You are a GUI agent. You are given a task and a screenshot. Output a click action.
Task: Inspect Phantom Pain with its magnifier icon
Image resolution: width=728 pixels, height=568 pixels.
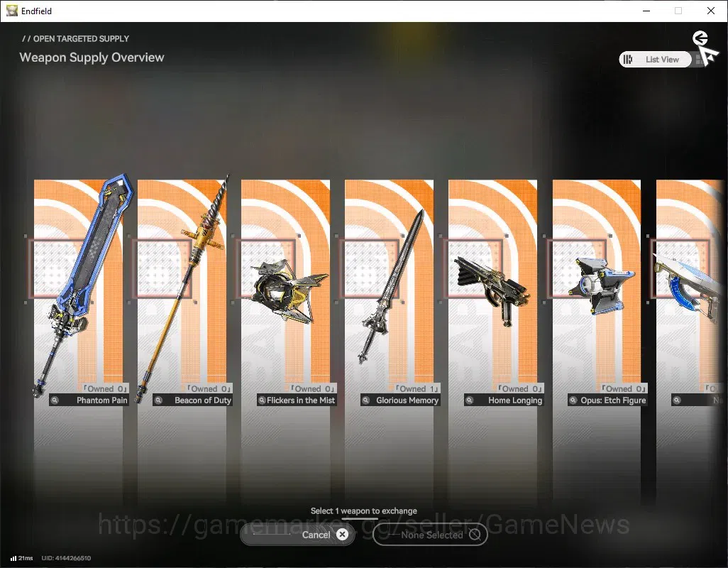click(55, 400)
